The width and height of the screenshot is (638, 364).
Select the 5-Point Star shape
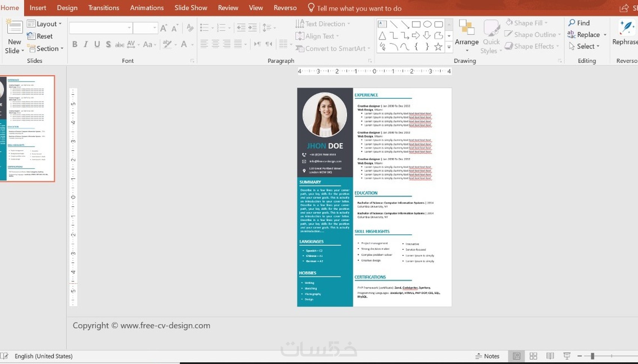pyautogui.click(x=438, y=47)
